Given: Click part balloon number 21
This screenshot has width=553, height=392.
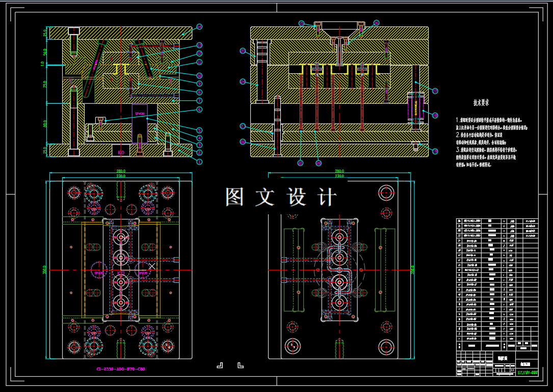Looking at the screenshot, I should [x=300, y=163].
